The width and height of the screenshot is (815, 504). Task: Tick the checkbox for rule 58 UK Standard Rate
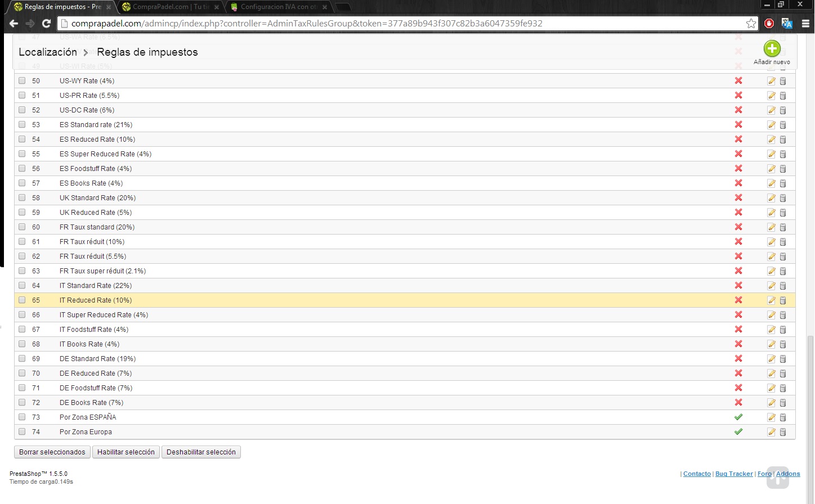pos(22,197)
